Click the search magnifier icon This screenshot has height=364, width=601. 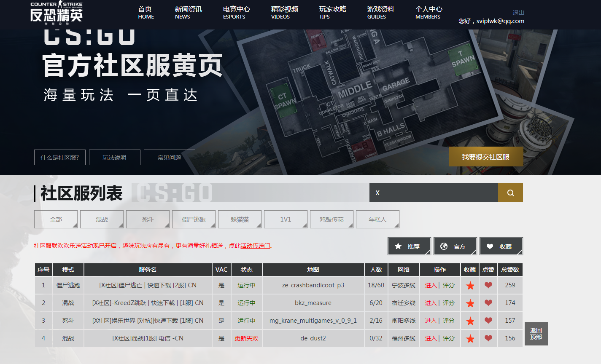tap(510, 192)
